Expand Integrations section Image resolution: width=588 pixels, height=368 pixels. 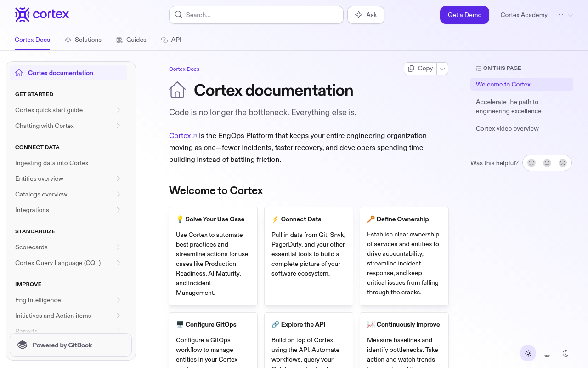(x=119, y=210)
